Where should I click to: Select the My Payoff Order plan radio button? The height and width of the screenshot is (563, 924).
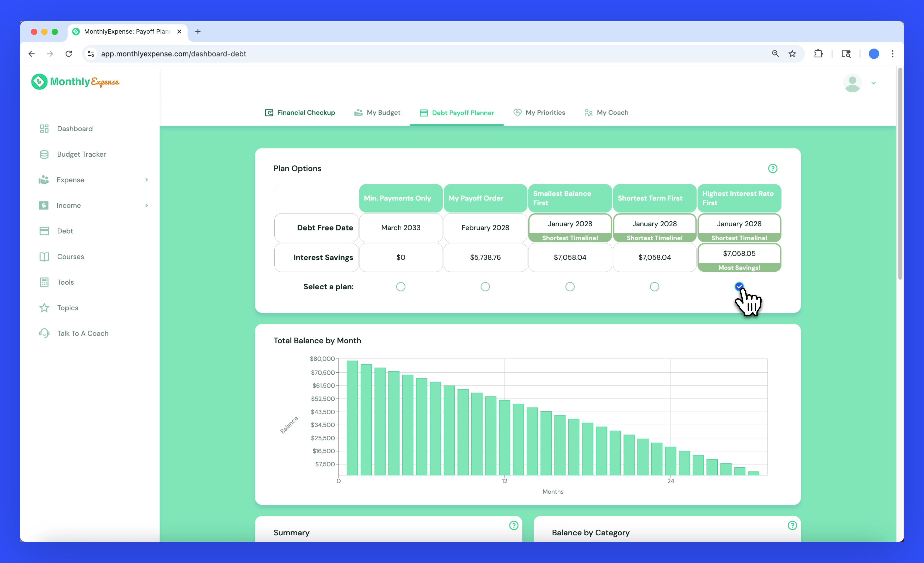(485, 286)
